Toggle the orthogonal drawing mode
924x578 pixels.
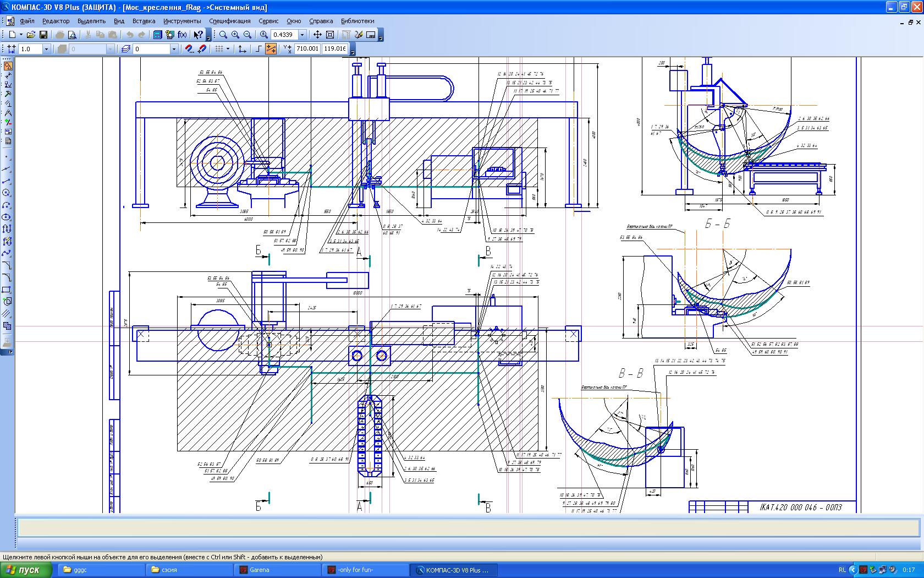(x=258, y=49)
